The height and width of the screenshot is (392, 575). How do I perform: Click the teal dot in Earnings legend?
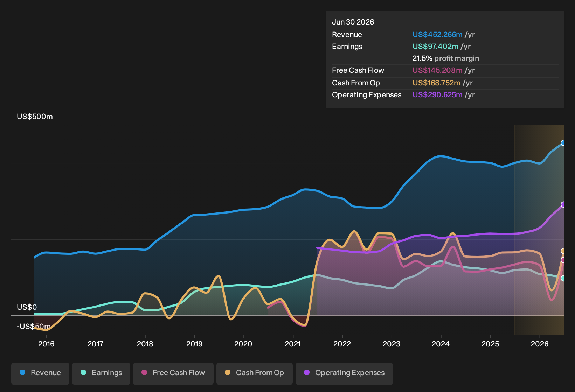pyautogui.click(x=83, y=372)
